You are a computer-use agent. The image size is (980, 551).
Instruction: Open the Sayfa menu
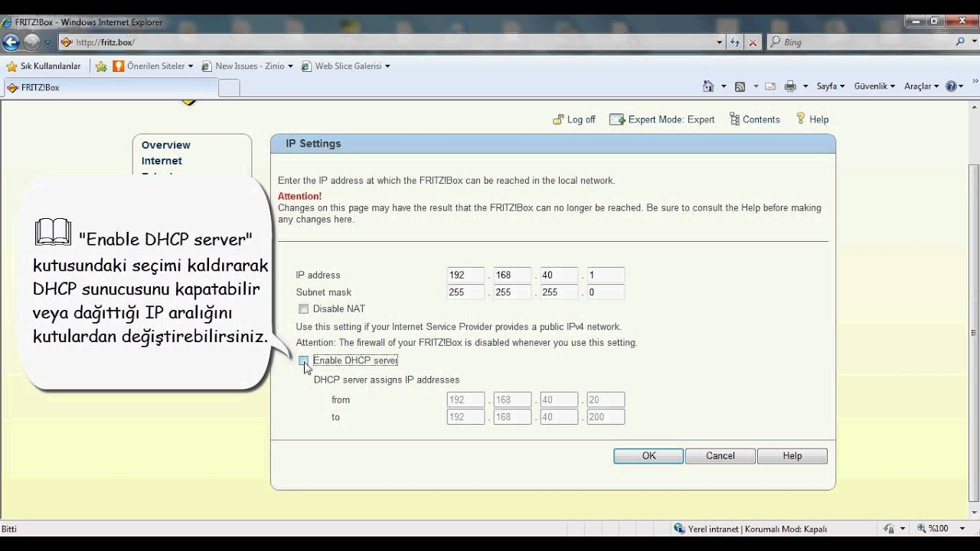[x=831, y=86]
